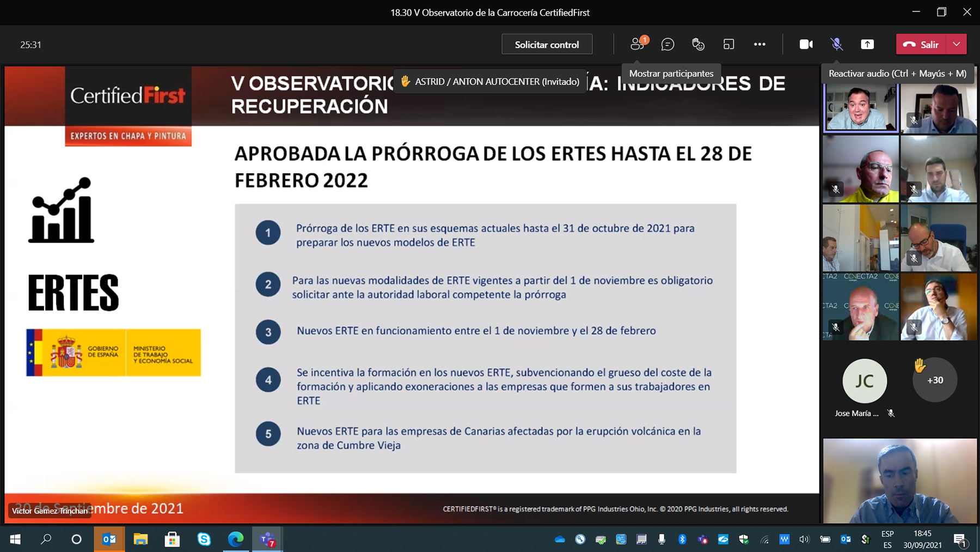Open the more actions ellipsis menu
The height and width of the screenshot is (552, 980).
click(759, 45)
